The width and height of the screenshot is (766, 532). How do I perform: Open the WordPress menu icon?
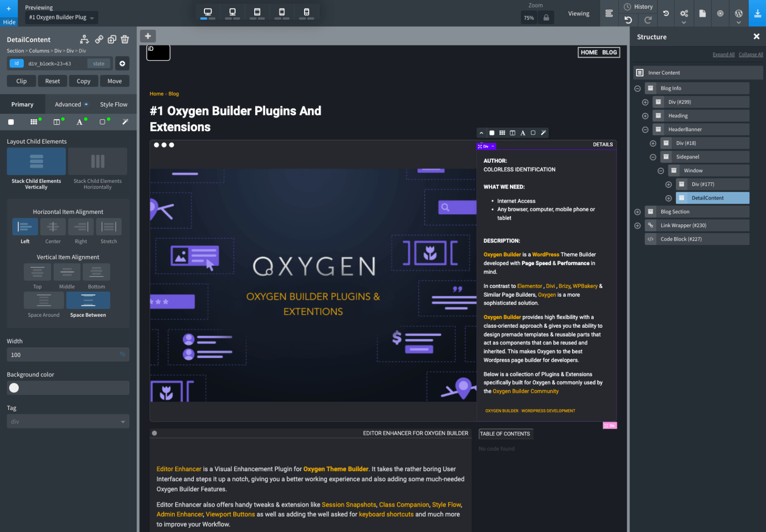coord(738,13)
